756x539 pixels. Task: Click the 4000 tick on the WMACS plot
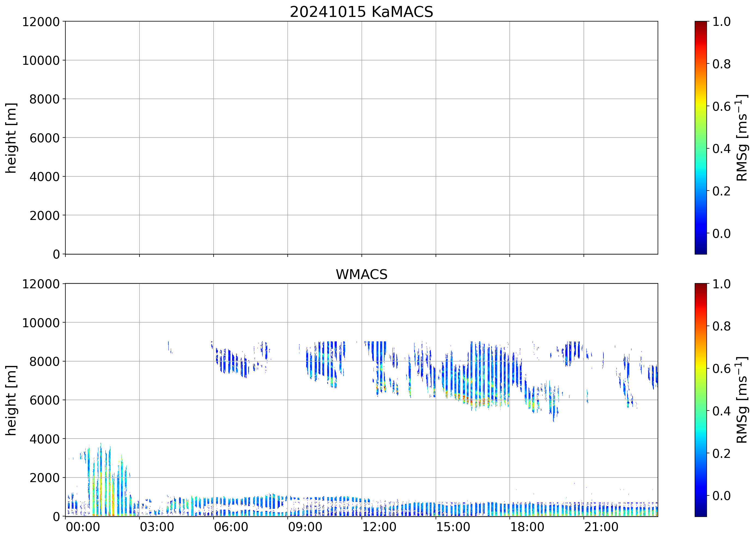click(x=44, y=439)
